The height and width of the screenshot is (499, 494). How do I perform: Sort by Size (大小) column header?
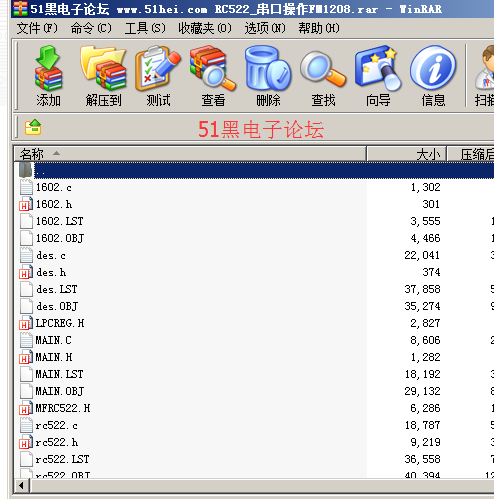[406, 154]
